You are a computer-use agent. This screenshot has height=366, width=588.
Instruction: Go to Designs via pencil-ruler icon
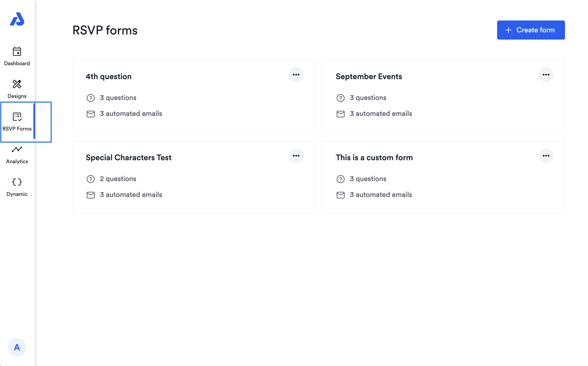coord(17,84)
